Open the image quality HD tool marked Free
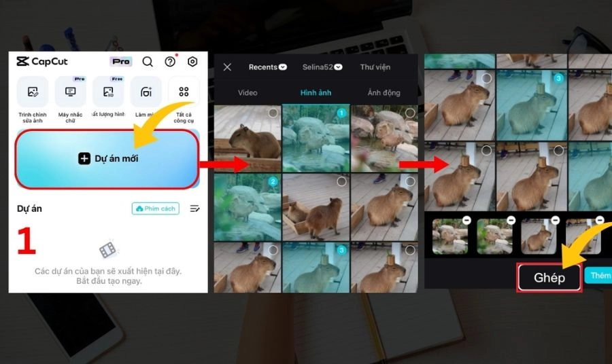Screen dimensions: 612x364 click(x=108, y=92)
